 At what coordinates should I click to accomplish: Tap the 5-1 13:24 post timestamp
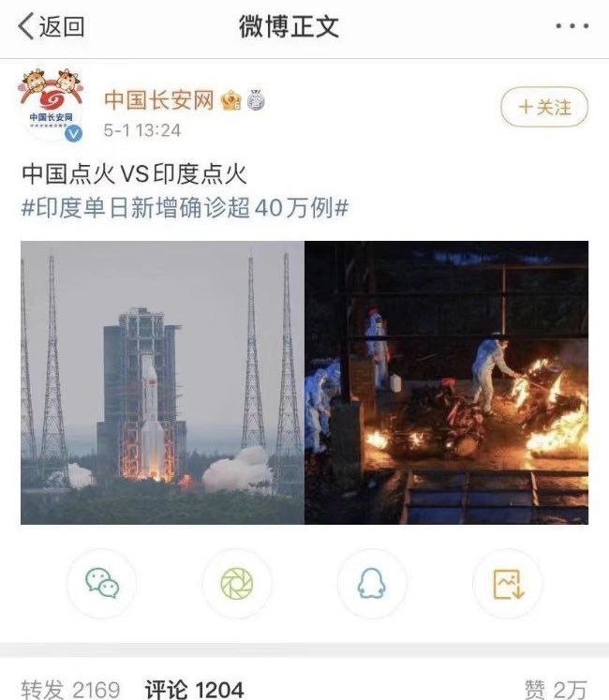(142, 130)
